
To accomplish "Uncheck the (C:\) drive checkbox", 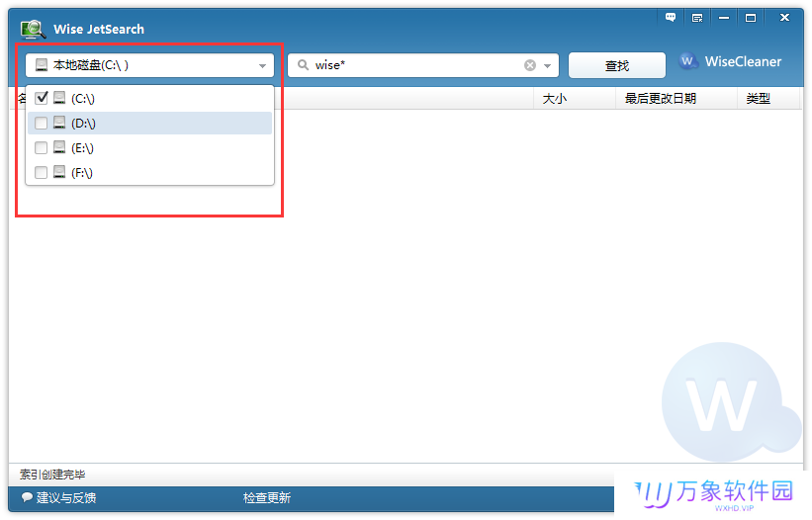I will coord(41,98).
